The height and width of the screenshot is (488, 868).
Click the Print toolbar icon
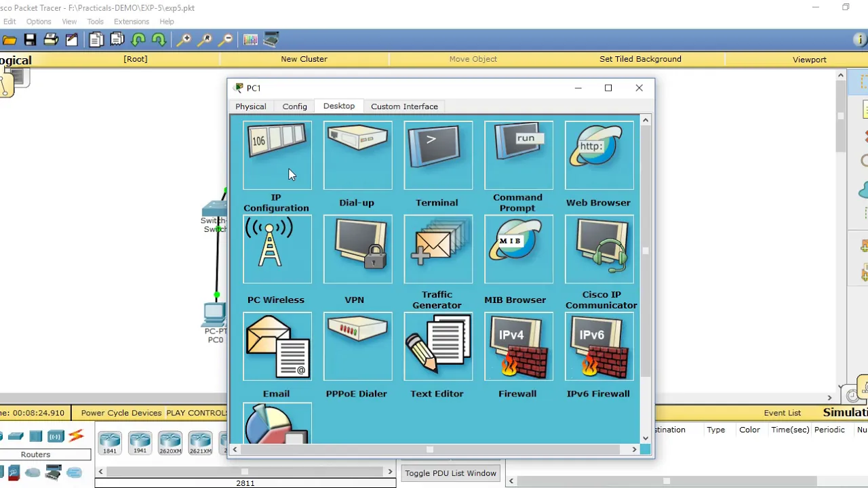pos(51,40)
